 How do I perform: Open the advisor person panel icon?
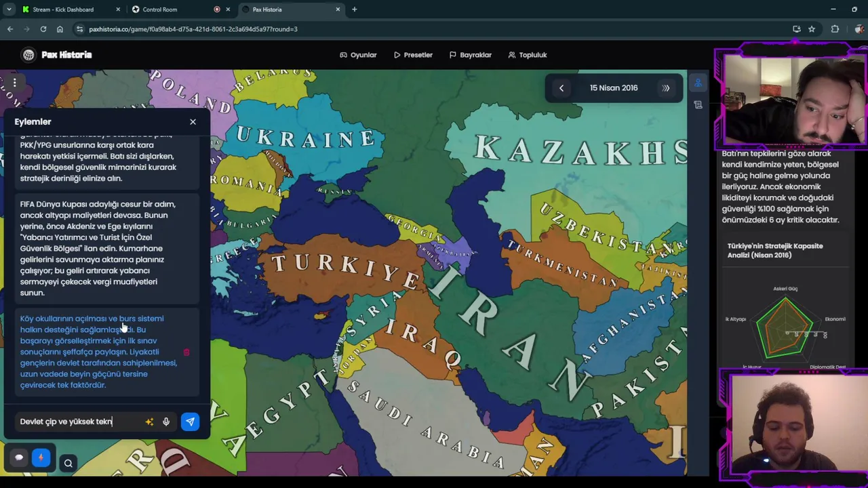(x=698, y=83)
